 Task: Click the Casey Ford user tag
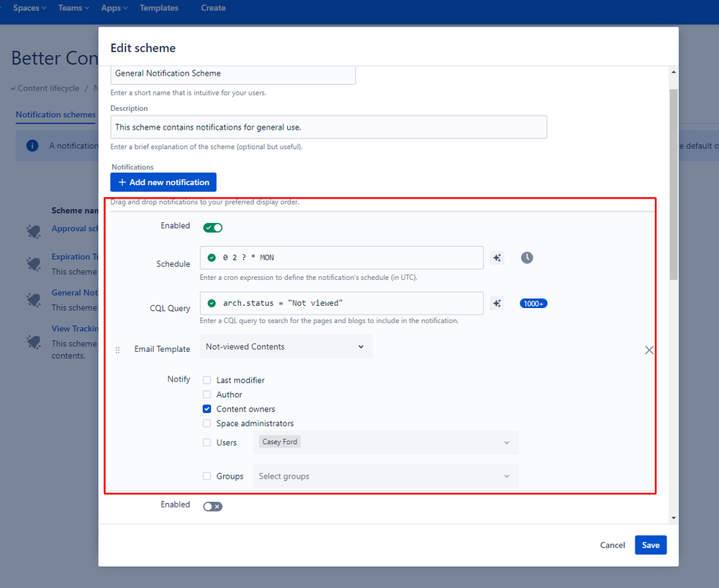[280, 442]
